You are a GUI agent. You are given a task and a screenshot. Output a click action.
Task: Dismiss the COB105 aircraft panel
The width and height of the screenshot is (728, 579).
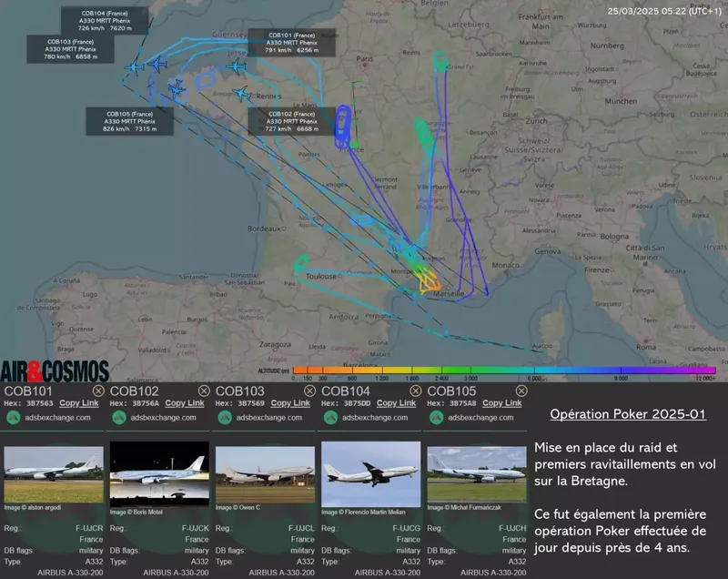[x=522, y=391]
